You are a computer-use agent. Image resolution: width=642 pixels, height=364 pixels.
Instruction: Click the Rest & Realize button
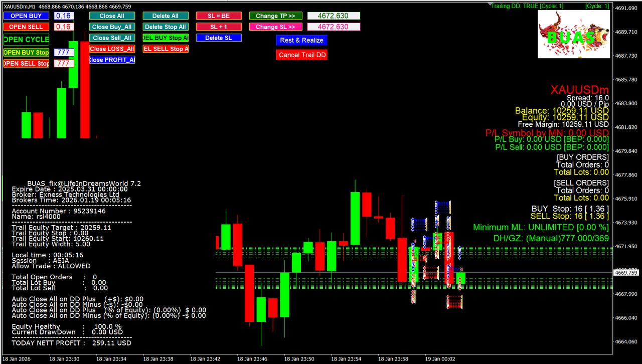301,41
